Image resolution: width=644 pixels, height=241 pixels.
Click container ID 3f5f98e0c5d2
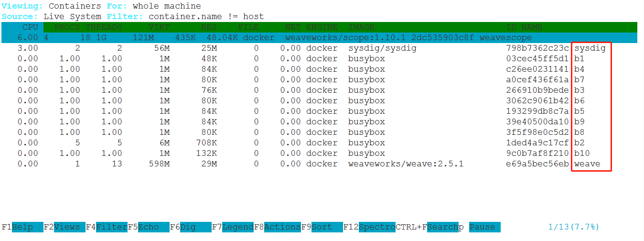537,132
